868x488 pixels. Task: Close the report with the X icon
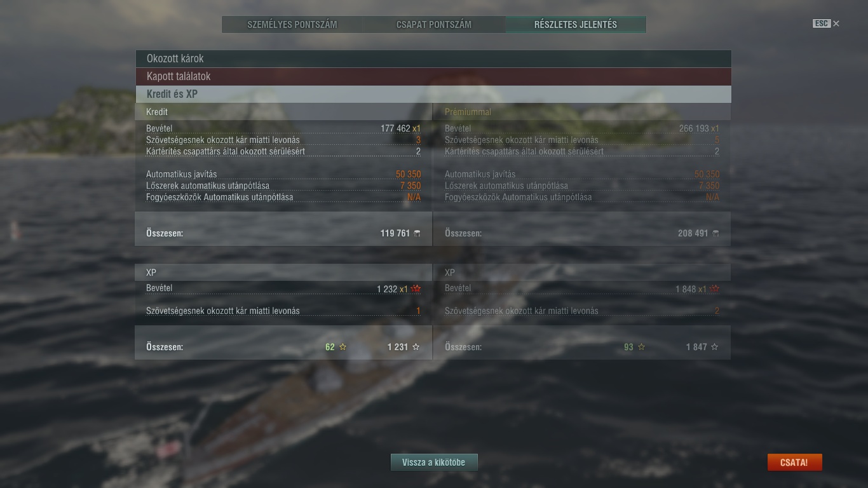pyautogui.click(x=836, y=24)
